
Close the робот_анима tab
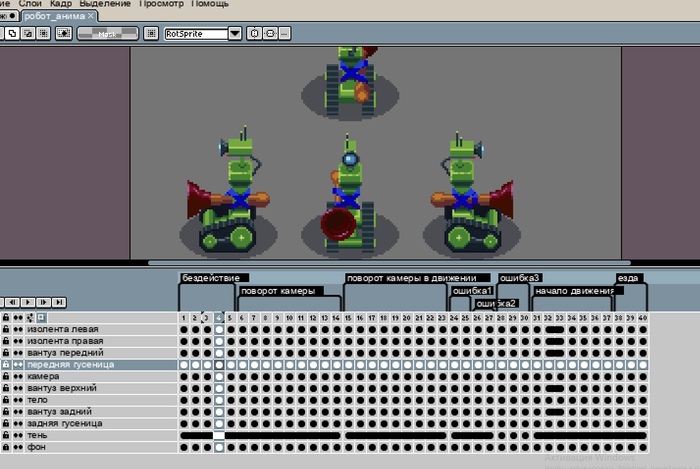(x=91, y=16)
